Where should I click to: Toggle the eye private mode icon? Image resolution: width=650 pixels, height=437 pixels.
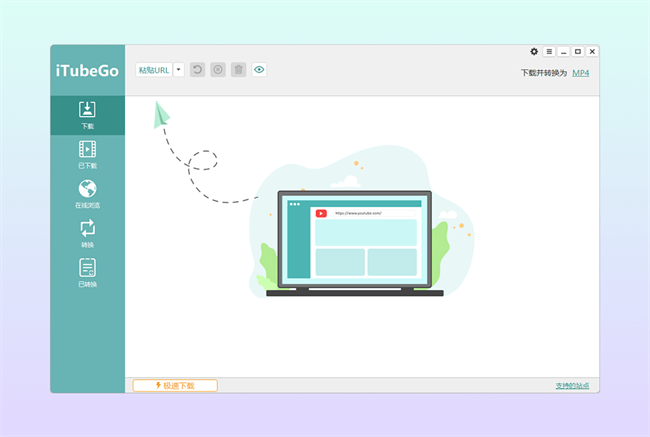tap(259, 70)
